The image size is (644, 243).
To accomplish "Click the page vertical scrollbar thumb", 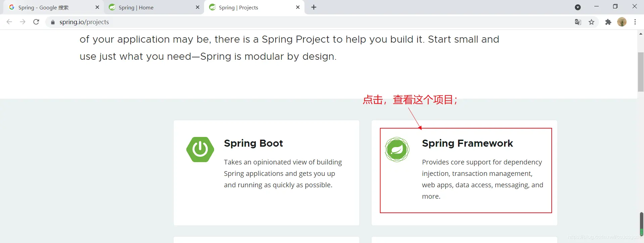I will tap(641, 71).
